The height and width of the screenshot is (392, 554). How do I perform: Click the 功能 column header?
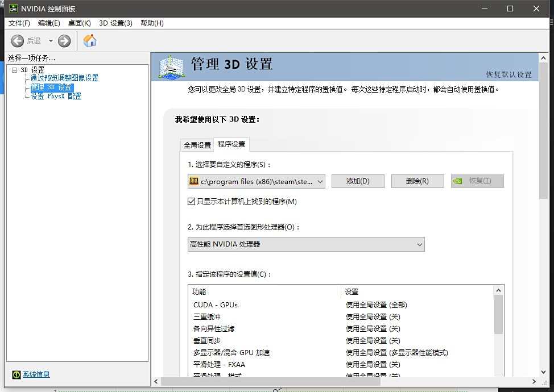click(264, 292)
